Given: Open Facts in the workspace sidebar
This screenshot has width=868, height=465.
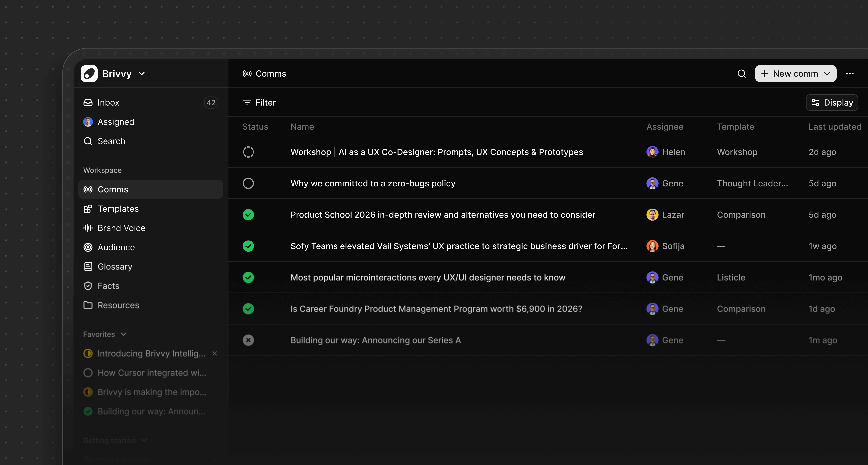Looking at the screenshot, I should [x=108, y=286].
